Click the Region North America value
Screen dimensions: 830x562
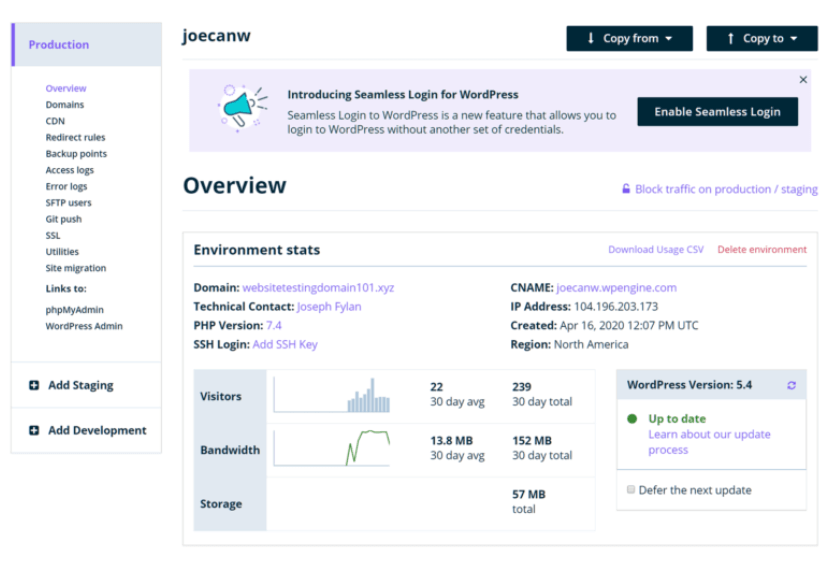coord(591,345)
